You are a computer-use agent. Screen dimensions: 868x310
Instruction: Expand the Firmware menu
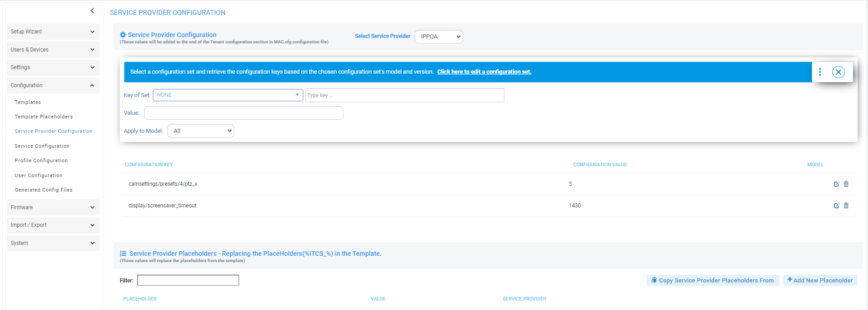(53, 207)
